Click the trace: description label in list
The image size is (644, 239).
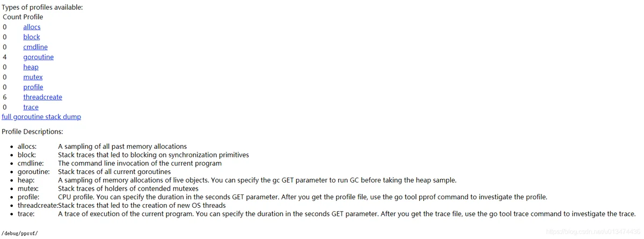click(26, 214)
